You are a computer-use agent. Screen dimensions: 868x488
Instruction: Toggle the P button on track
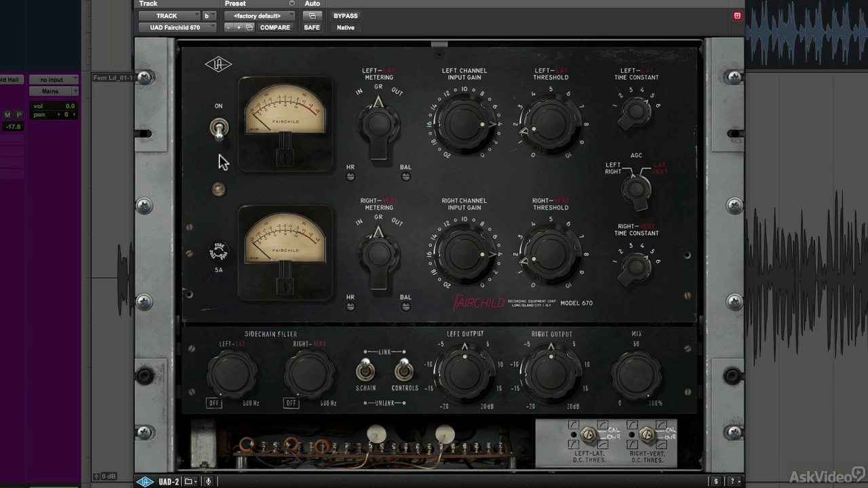pyautogui.click(x=19, y=115)
